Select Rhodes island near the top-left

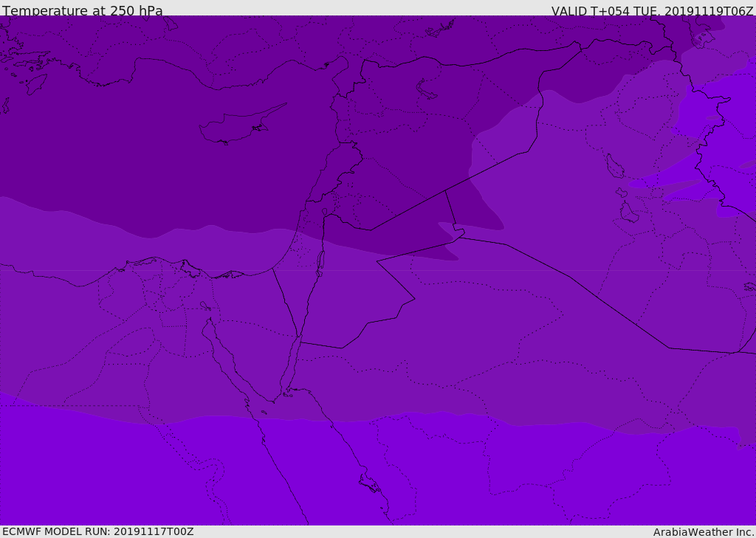pos(35,83)
